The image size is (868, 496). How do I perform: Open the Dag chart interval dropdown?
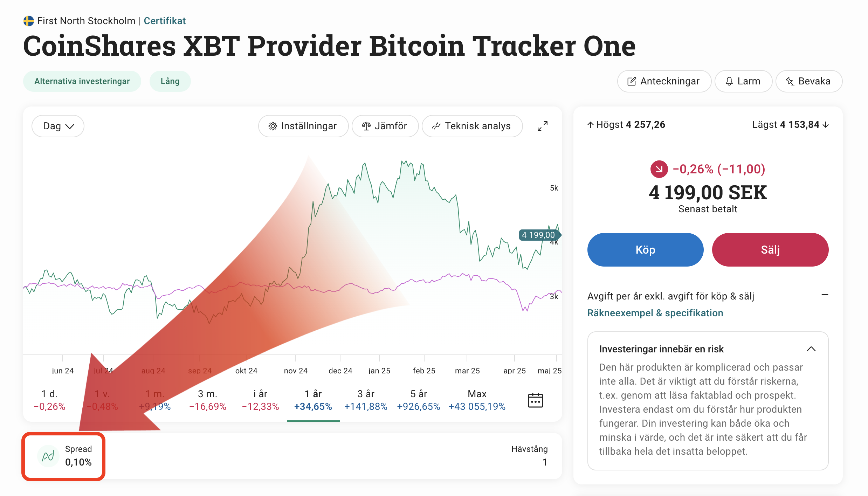58,126
